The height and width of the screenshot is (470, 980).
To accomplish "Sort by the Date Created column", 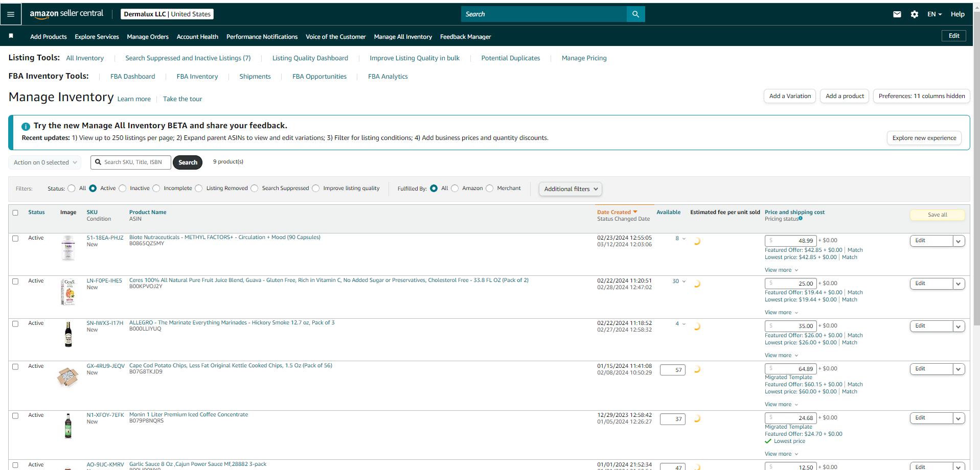I will 617,212.
